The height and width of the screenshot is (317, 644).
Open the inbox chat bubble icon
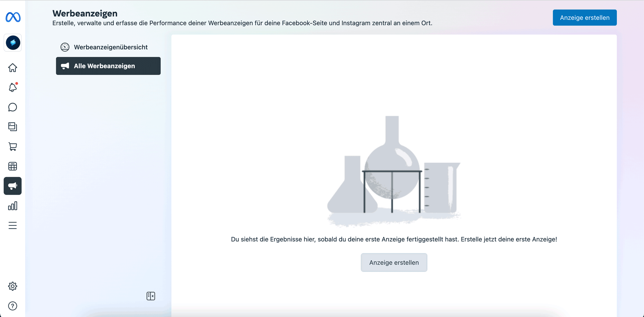[13, 107]
